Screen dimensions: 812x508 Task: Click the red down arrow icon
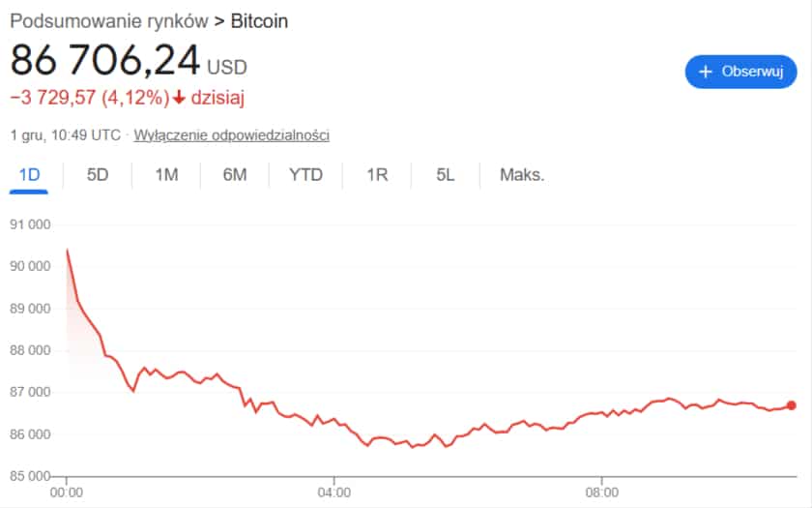pos(179,98)
